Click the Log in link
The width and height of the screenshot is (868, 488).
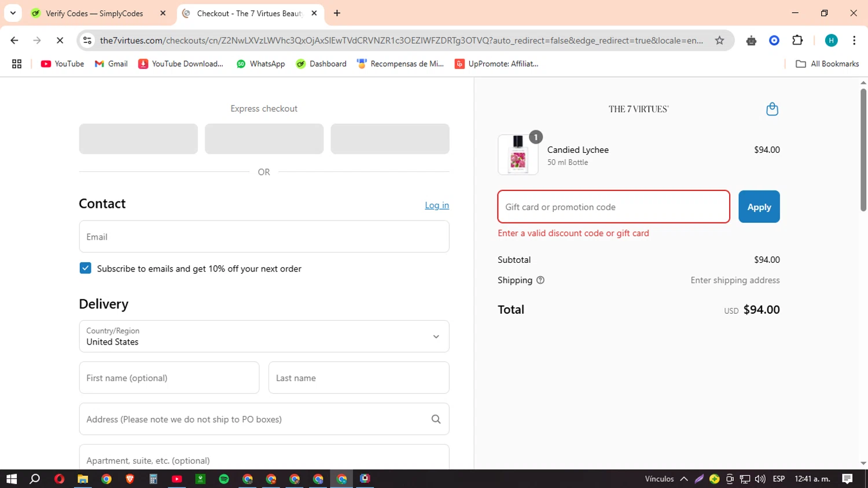(x=437, y=205)
